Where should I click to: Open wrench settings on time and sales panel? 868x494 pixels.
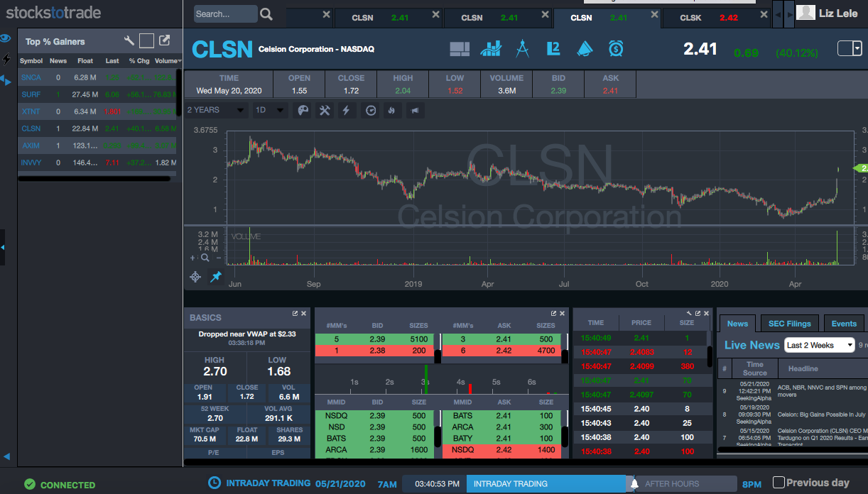pyautogui.click(x=689, y=313)
